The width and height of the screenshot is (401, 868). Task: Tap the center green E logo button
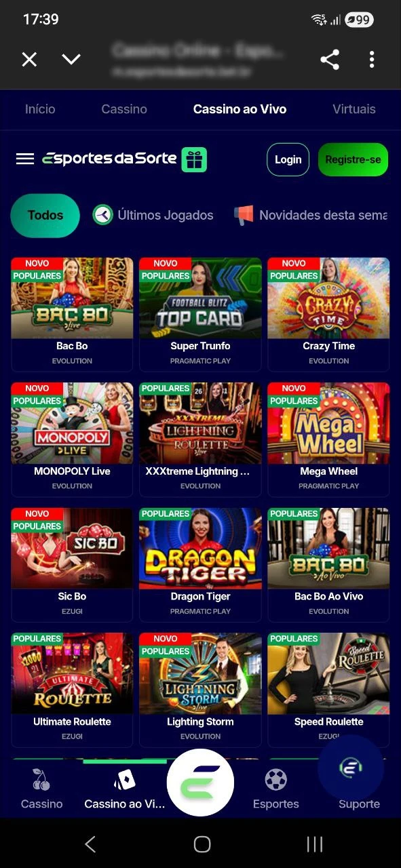pyautogui.click(x=200, y=783)
